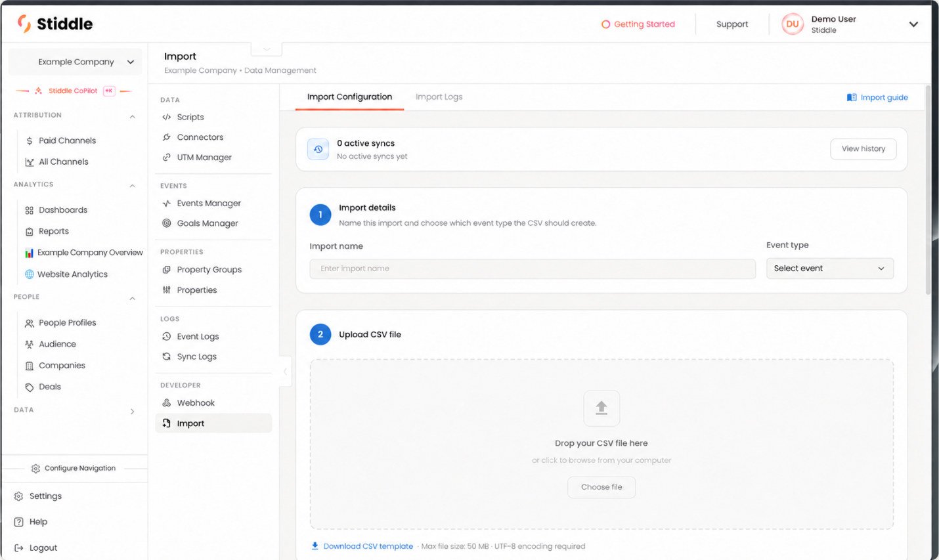Click the Goals Manager target icon

[167, 223]
